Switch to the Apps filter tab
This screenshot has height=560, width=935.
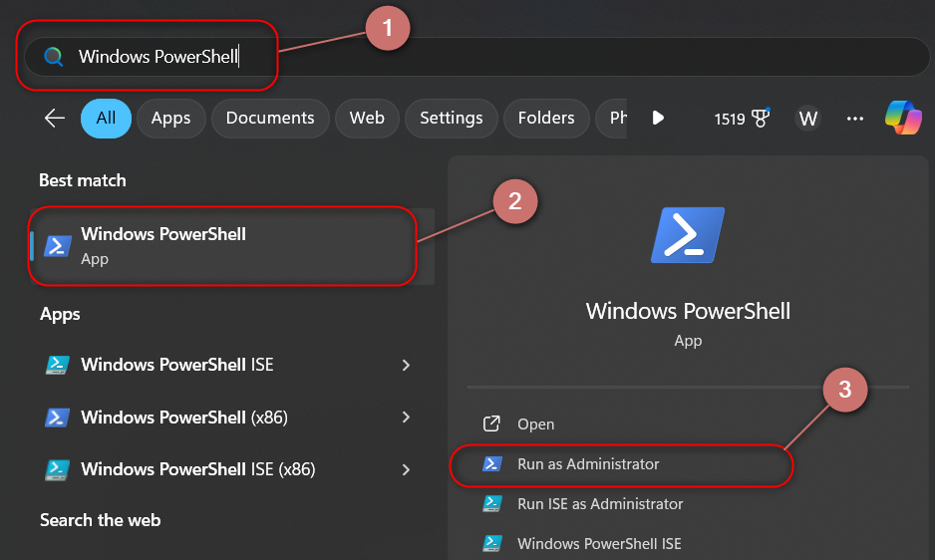tap(170, 119)
